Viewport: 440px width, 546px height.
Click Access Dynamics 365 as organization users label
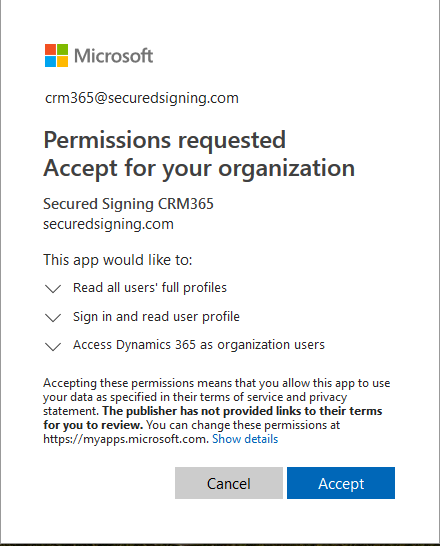click(x=199, y=345)
